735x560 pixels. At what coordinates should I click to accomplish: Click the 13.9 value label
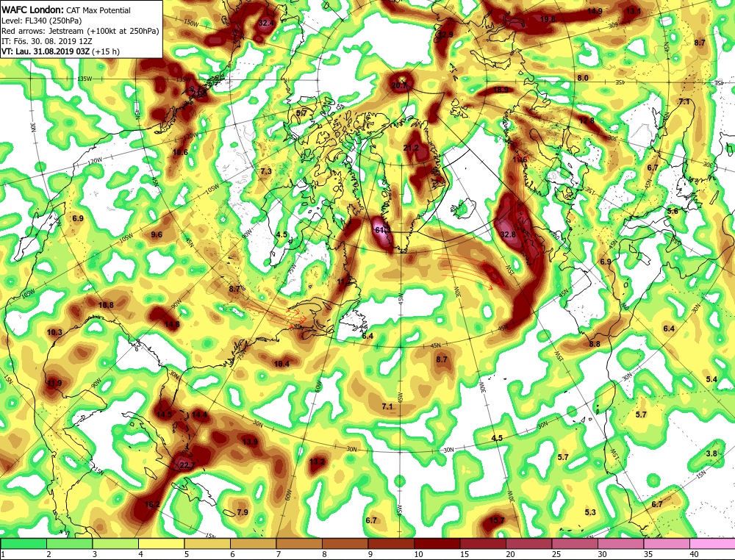(251, 442)
